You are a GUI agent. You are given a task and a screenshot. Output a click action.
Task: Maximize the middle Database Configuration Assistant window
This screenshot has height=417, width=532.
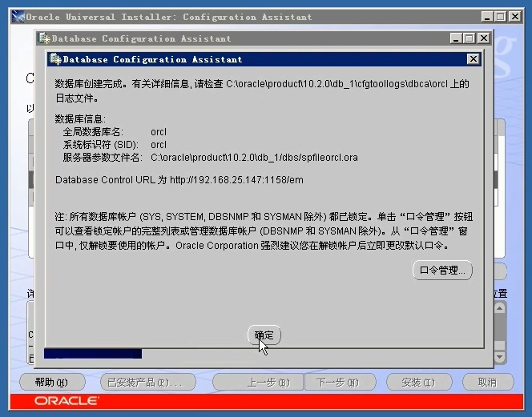470,38
